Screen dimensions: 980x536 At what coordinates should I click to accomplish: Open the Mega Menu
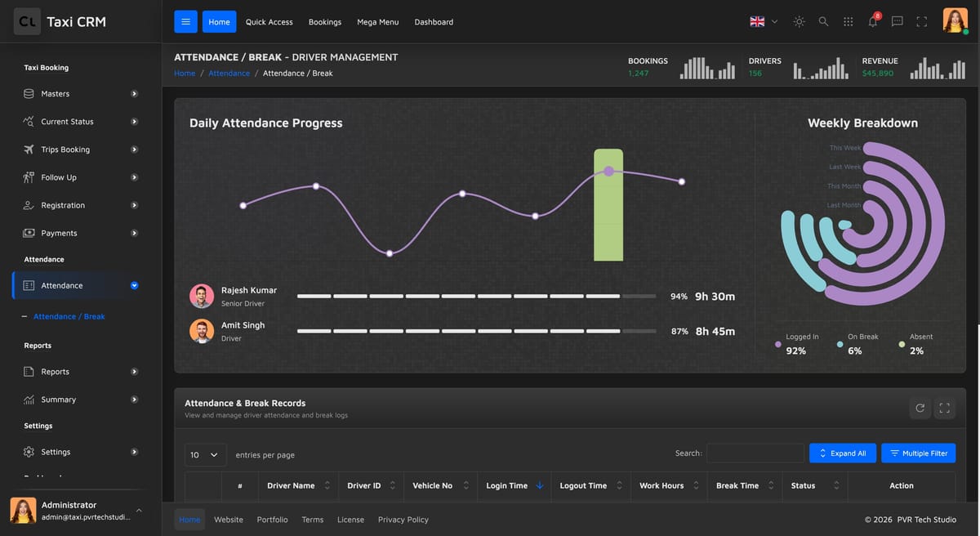coord(377,22)
